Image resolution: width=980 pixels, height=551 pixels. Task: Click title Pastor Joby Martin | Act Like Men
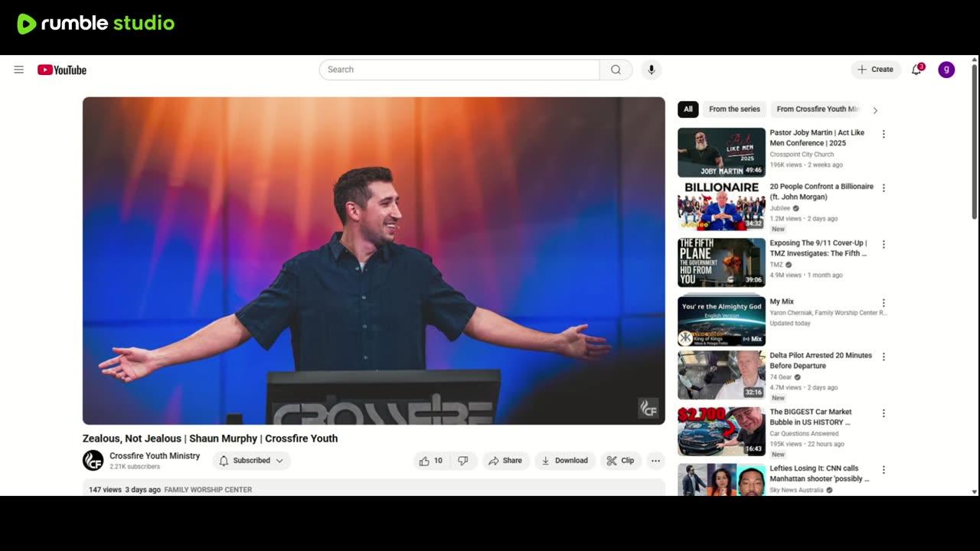point(817,138)
